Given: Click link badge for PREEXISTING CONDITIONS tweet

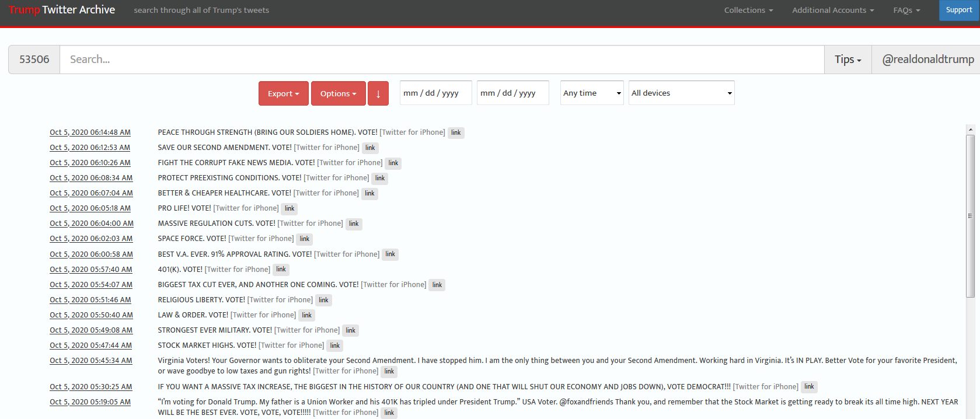Looking at the screenshot, I should pos(380,179).
